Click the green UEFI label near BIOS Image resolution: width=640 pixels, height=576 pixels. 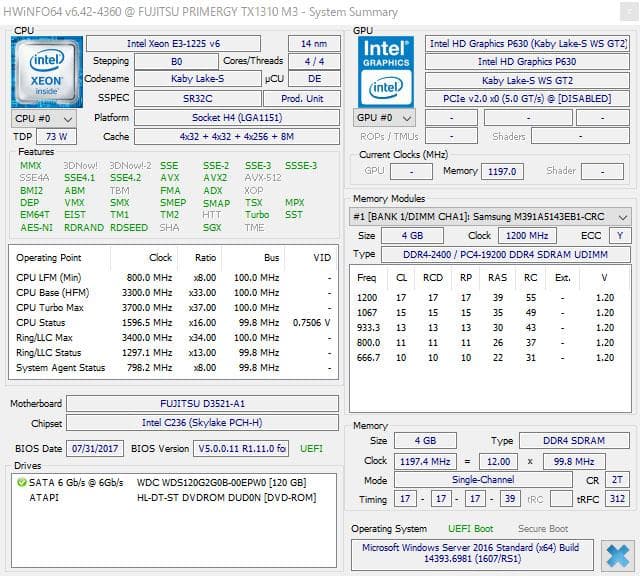pos(311,449)
